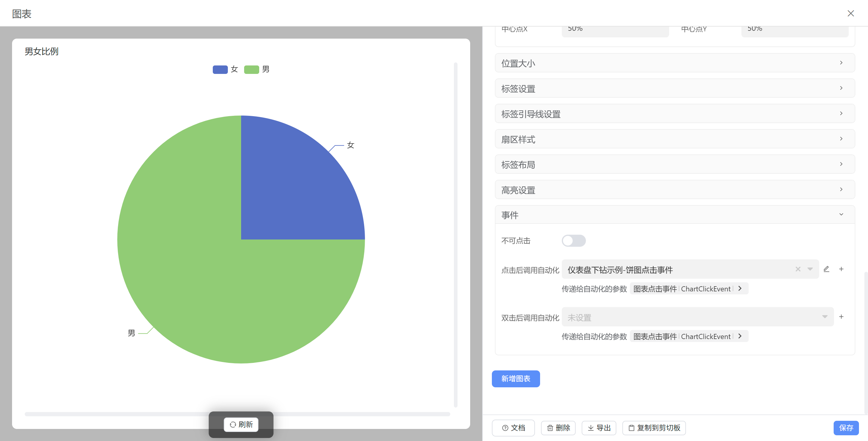Click the arrow after ChartClickEvent parameter
This screenshot has height=441, width=868.
pyautogui.click(x=740, y=288)
